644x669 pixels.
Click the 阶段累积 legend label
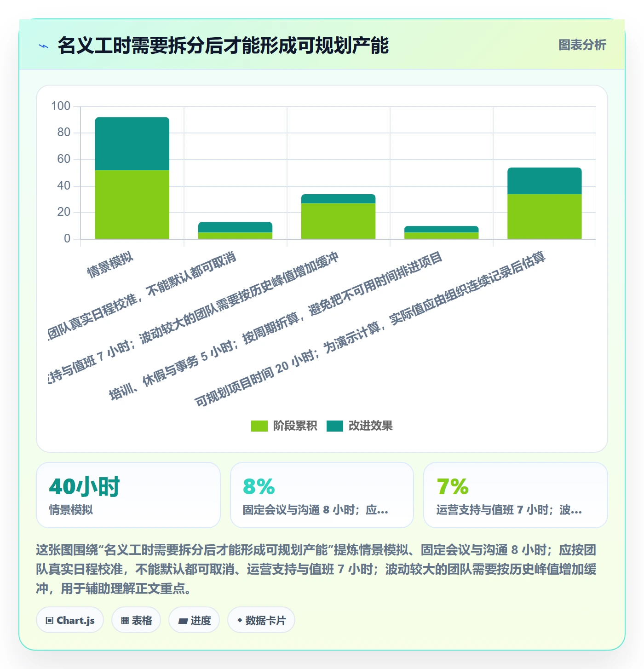[295, 426]
